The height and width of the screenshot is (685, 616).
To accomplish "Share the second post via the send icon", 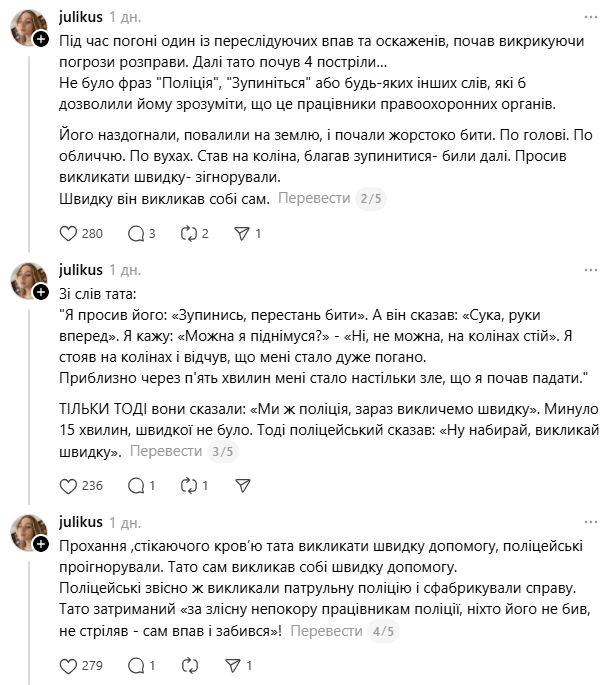I will 241,486.
